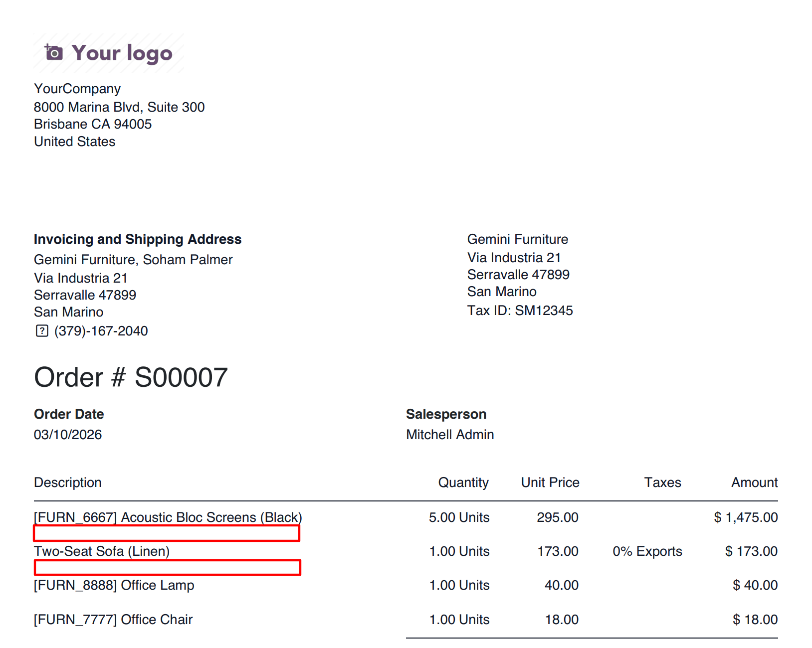The image size is (812, 648).
Task: Click the amount '$ 18.00'
Action: [x=755, y=620]
